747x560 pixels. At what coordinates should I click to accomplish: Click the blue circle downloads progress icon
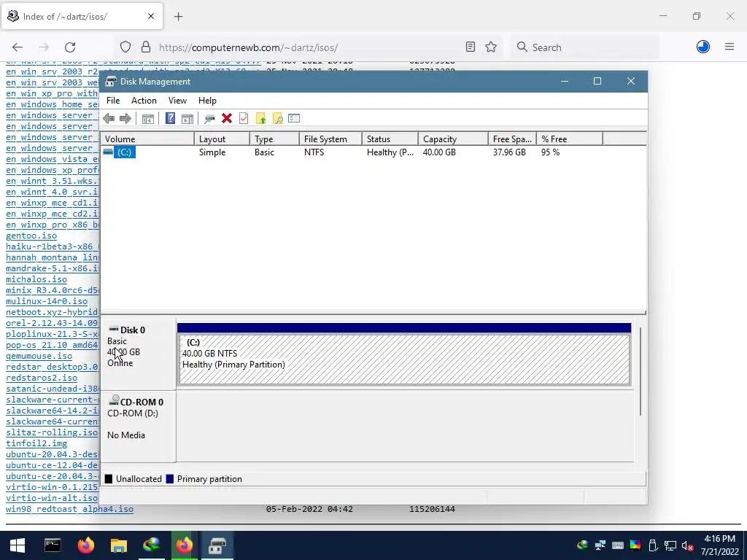pos(703,47)
